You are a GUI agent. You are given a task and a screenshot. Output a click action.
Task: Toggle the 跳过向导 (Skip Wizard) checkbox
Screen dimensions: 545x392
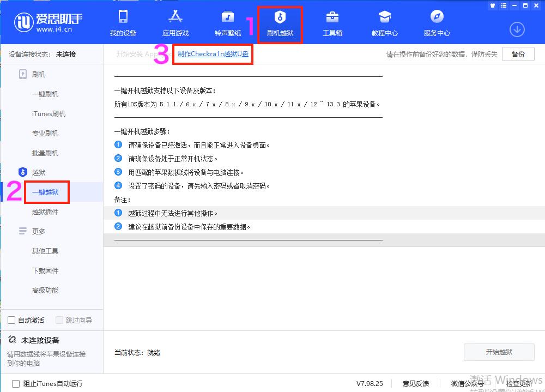click(x=59, y=320)
